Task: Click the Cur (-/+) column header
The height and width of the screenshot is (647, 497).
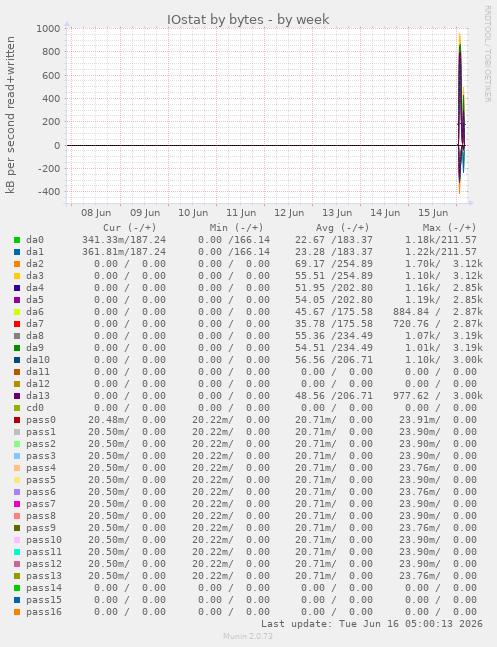Action: tap(130, 227)
